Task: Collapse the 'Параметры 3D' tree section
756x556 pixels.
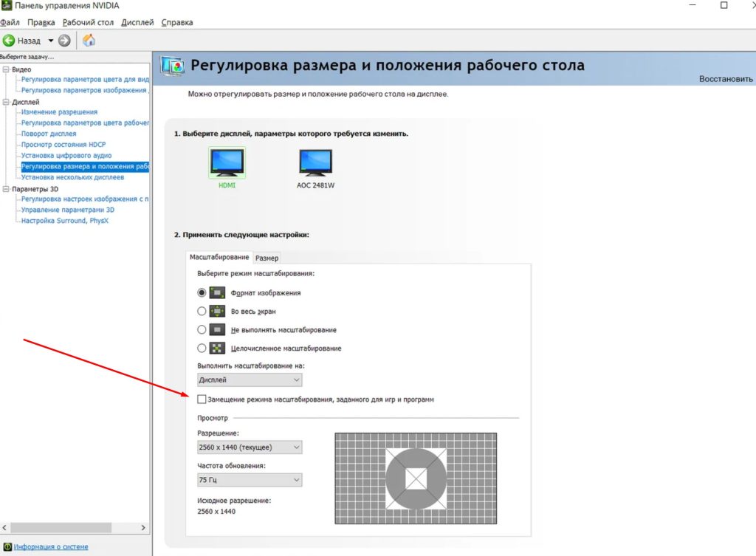Action: coord(6,189)
